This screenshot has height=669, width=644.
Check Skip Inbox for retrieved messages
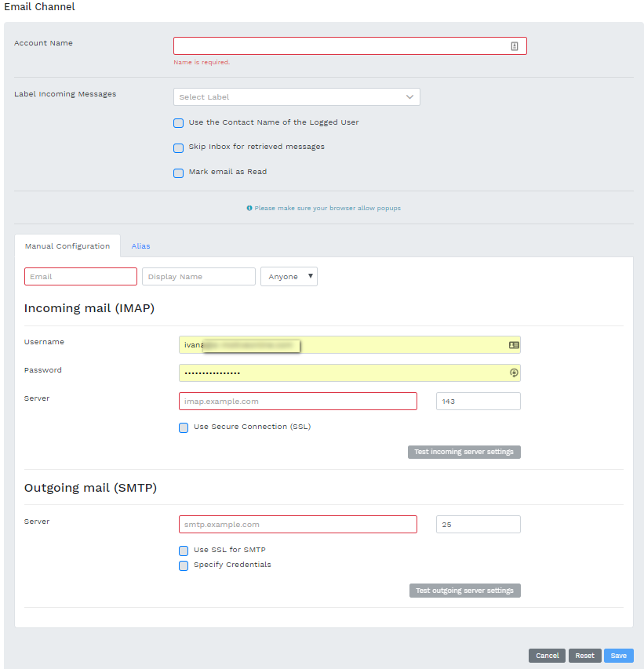[x=179, y=147]
